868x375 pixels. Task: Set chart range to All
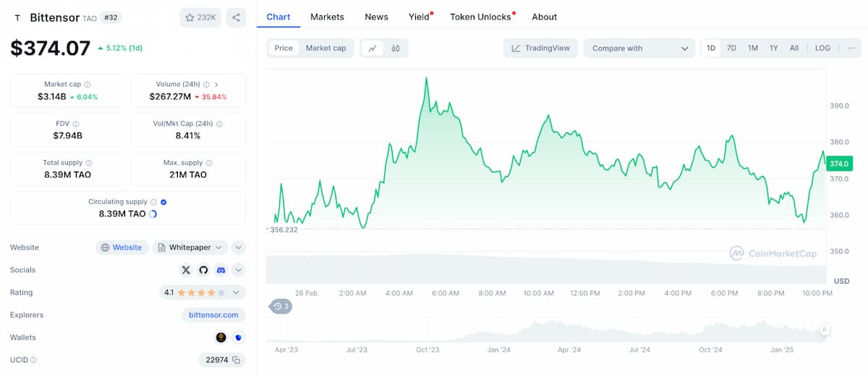click(794, 48)
